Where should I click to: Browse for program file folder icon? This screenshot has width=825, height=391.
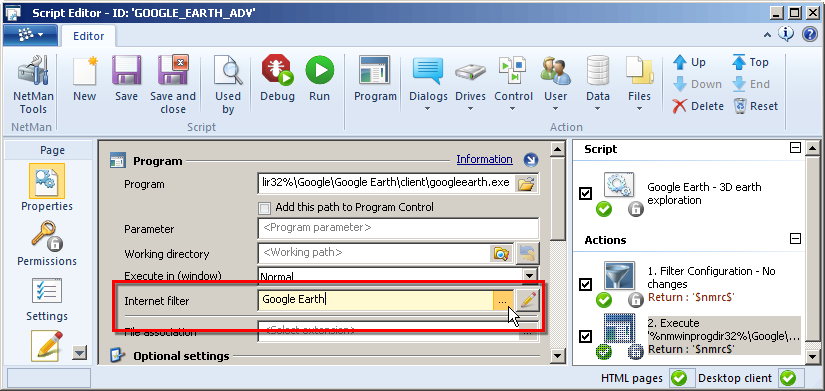[x=526, y=184]
